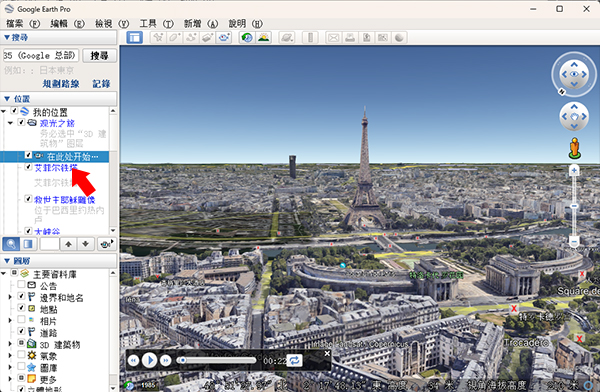Image resolution: width=600 pixels, height=392 pixels.
Task: Add a placemark with the pushpin tool
Action: [158, 38]
